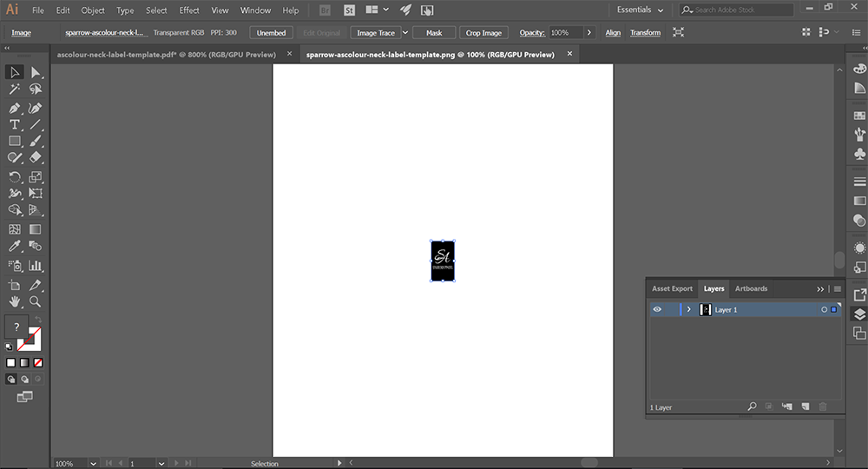Click the Fill color swatch
Screen dimensions: 868x469
(16, 327)
